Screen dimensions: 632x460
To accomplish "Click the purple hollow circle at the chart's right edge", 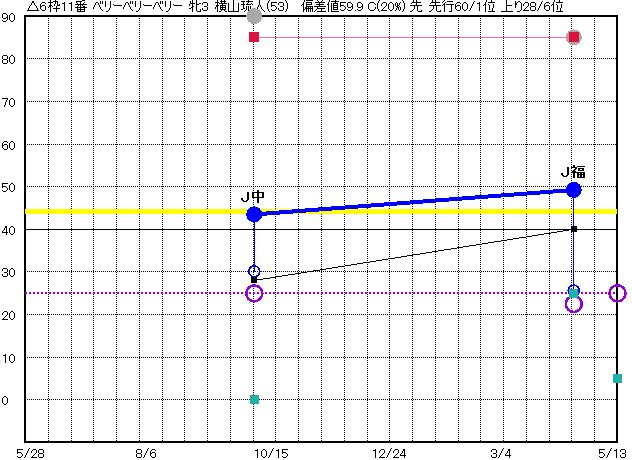I will point(617,293).
